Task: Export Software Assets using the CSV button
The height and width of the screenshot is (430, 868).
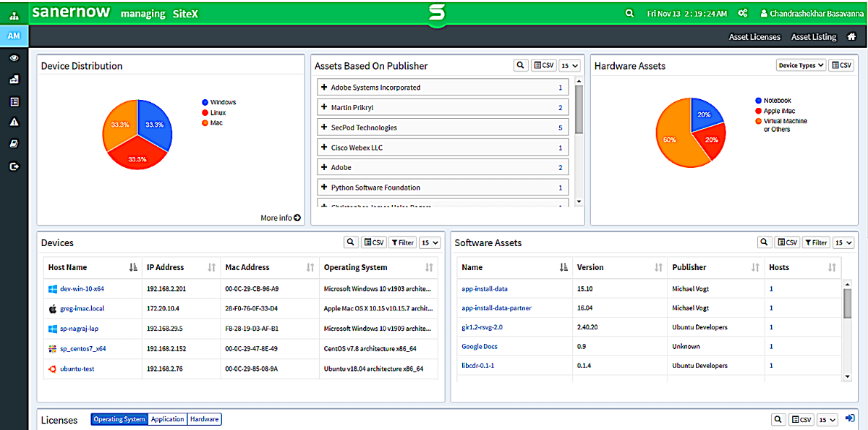Action: [x=787, y=243]
